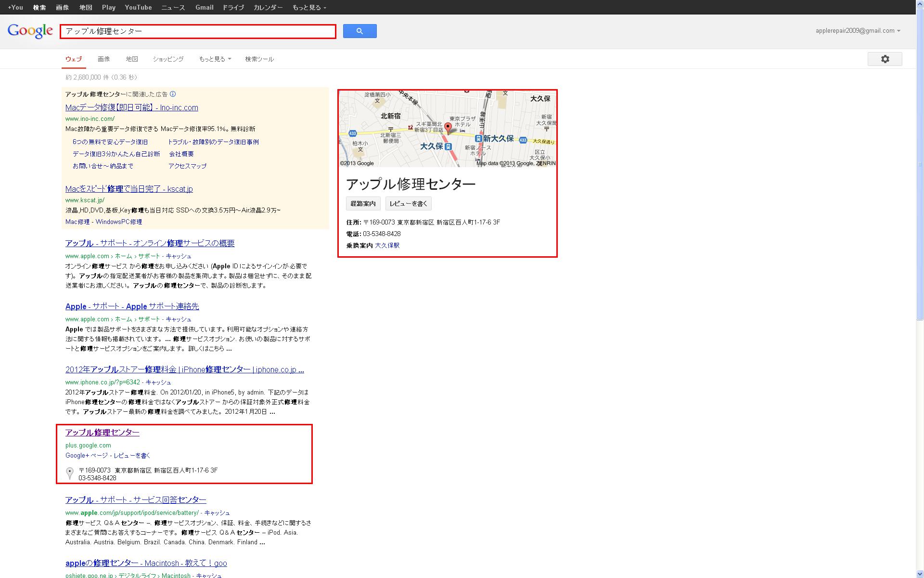This screenshot has width=924, height=578.
Task: Open 地図 in the top black bar
Action: (x=86, y=7)
